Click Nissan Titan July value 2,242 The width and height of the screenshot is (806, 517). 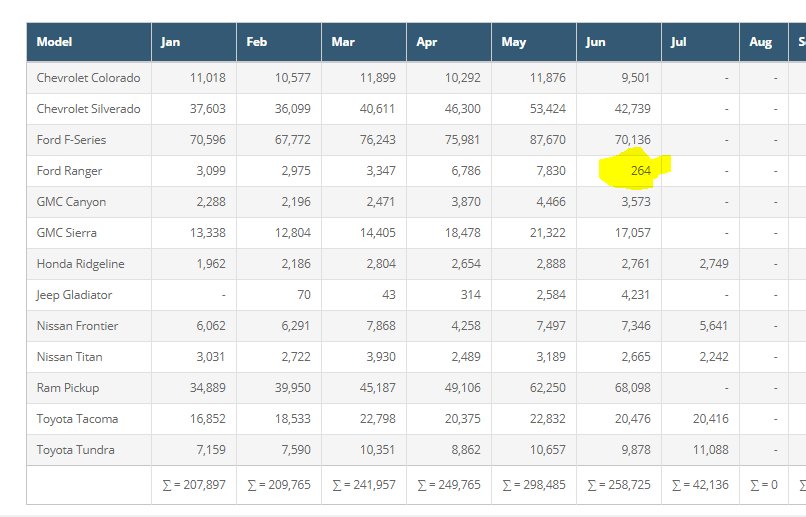tap(714, 357)
